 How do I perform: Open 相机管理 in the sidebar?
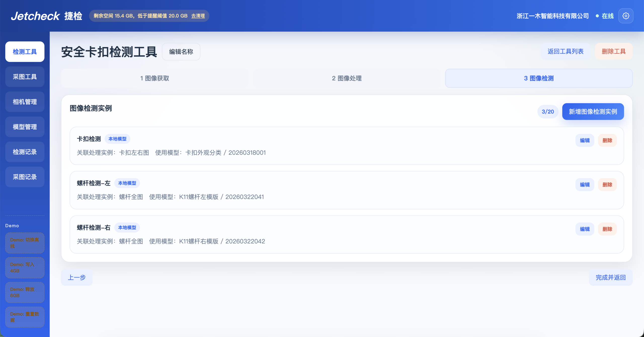(25, 102)
